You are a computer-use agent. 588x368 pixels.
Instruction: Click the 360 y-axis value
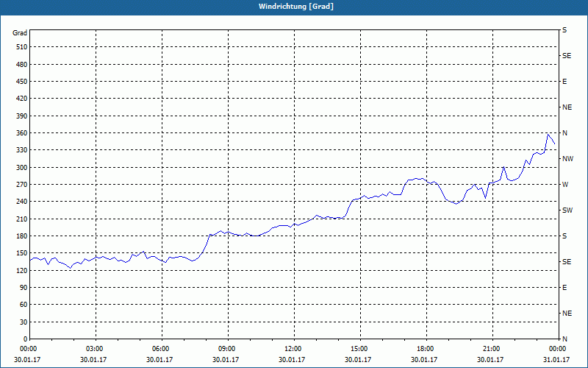tap(22, 133)
